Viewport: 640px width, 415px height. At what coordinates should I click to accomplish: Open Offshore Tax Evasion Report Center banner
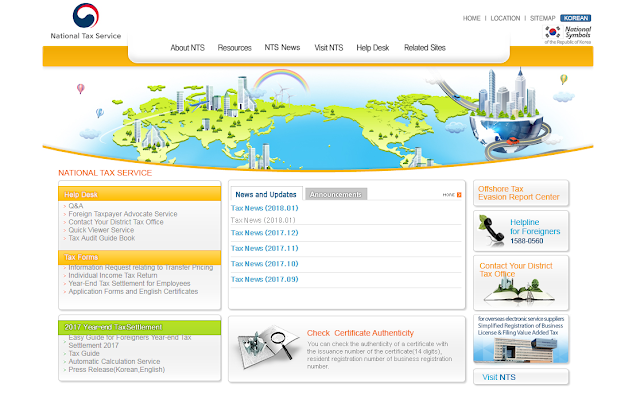click(x=521, y=193)
